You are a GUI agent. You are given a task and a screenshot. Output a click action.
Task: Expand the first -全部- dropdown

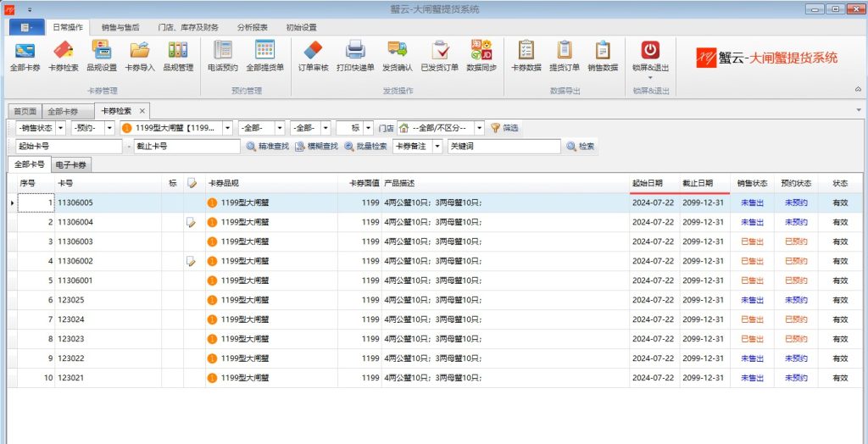tap(280, 129)
